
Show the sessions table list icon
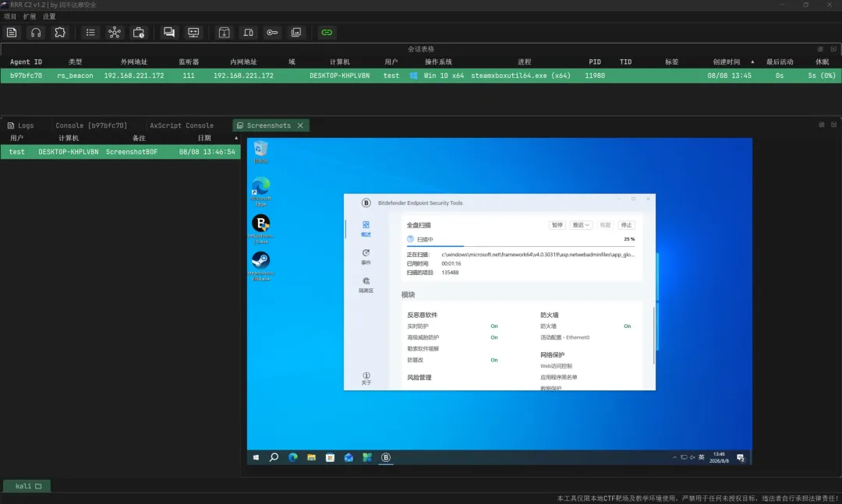(90, 33)
